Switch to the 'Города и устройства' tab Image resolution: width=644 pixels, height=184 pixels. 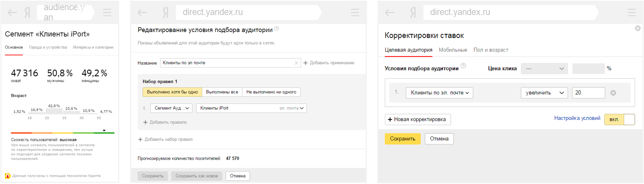tap(48, 48)
